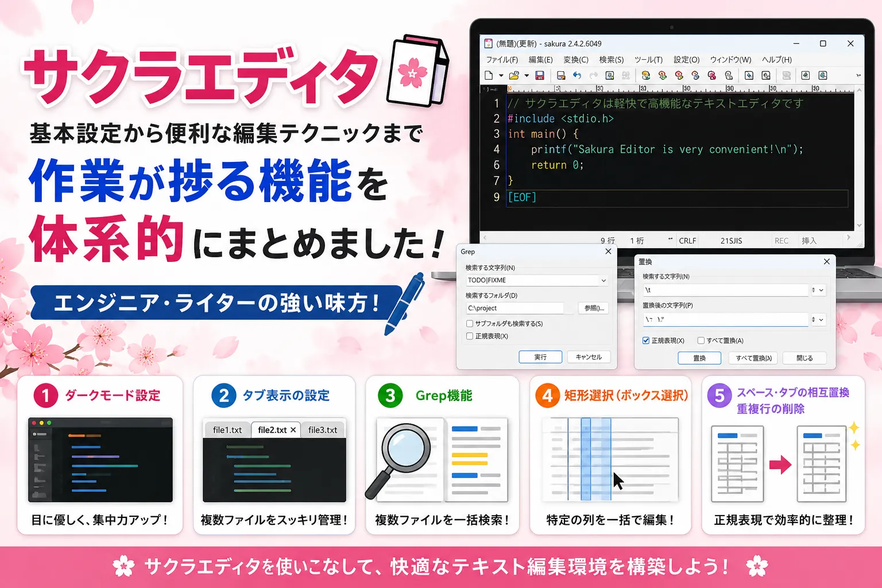The width and height of the screenshot is (882, 588).
Task: Open the 変換(C) menu
Action: coord(576,60)
